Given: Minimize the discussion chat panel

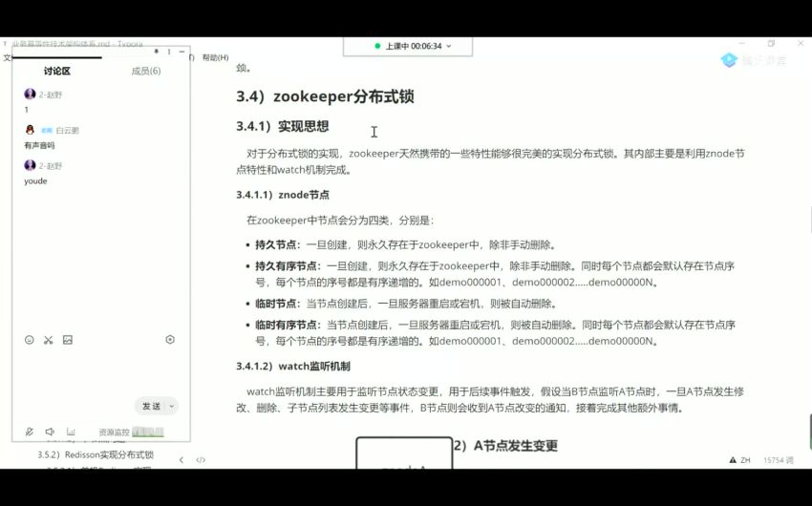Looking at the screenshot, I should point(182,52).
